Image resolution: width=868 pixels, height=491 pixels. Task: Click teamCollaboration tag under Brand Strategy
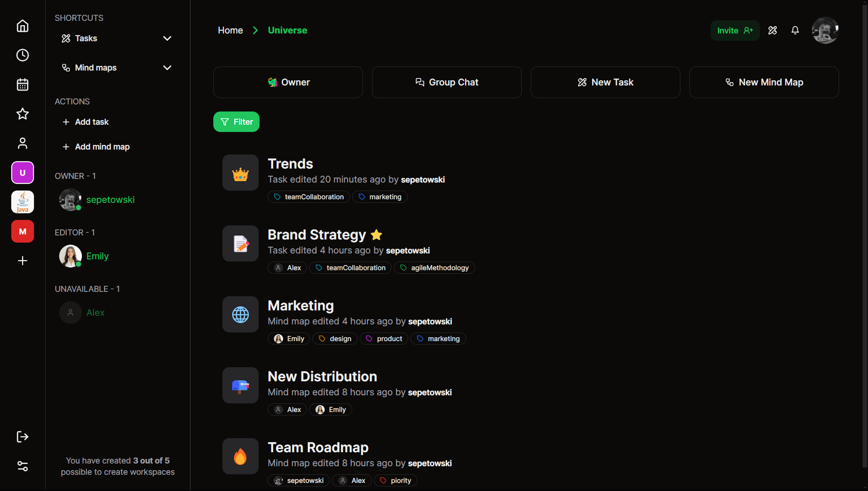click(350, 268)
